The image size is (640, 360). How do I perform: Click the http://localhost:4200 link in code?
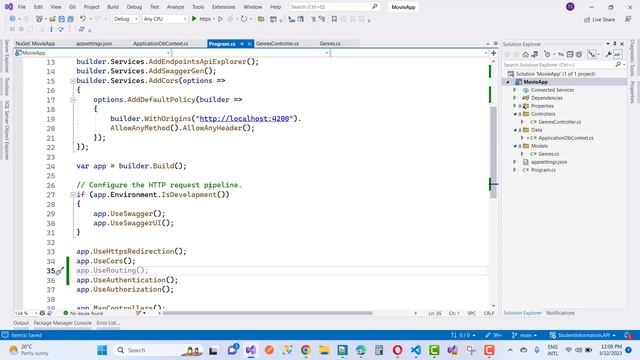[x=244, y=119]
